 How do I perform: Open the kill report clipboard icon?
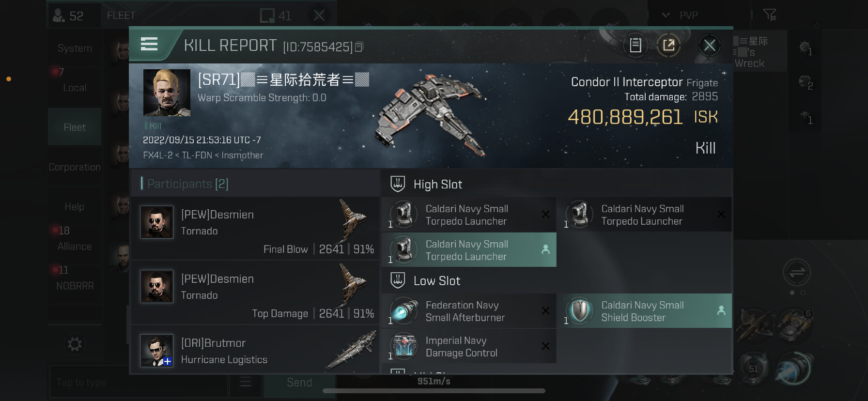point(635,46)
